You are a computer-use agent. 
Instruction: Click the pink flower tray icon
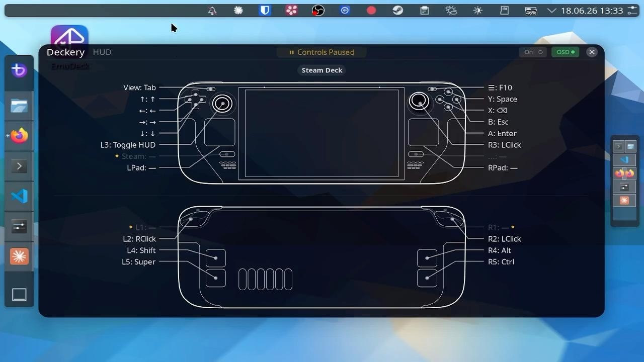[x=291, y=10]
